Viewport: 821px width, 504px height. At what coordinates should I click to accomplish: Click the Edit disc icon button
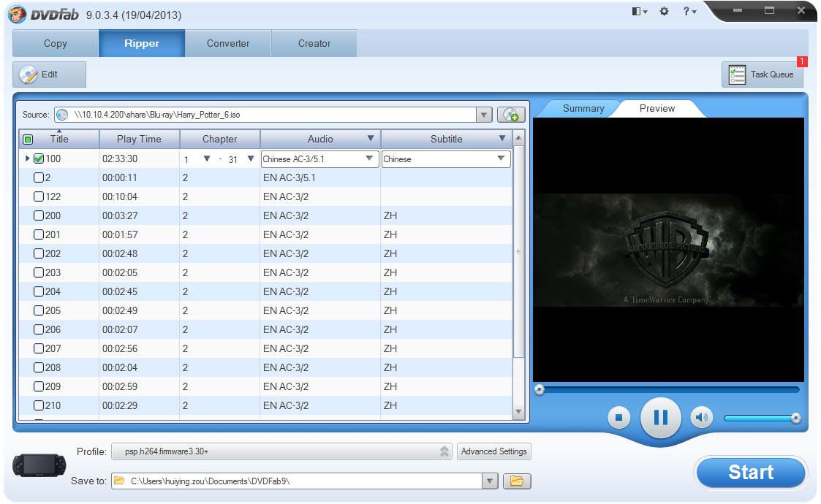tap(49, 75)
